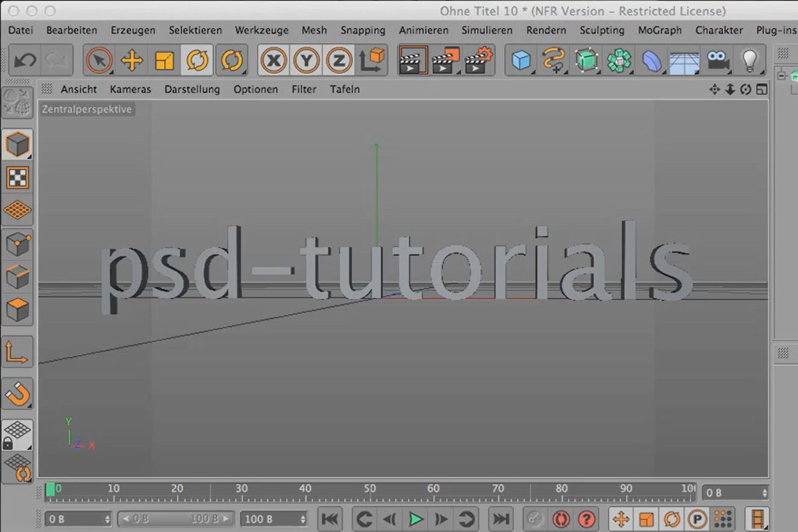
Task: Open the Selektieren menu
Action: [196, 30]
